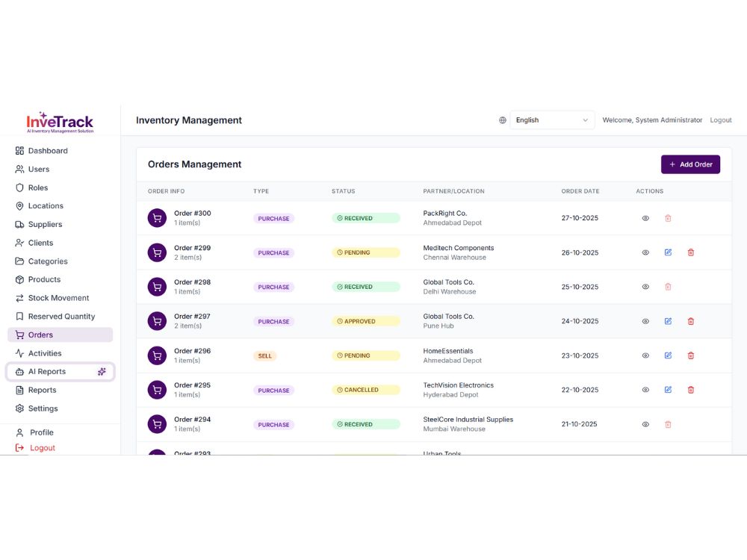Click the cart icon for Order #297
The height and width of the screenshot is (560, 747).
pos(157,321)
